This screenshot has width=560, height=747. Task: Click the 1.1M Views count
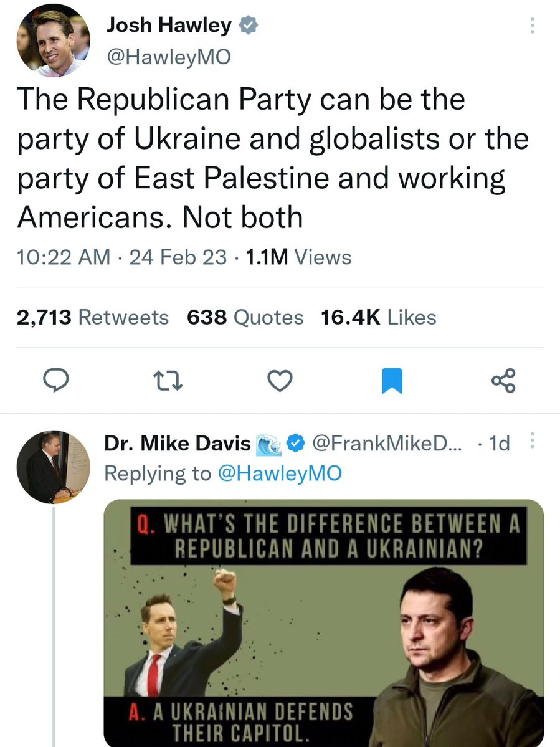pyautogui.click(x=298, y=257)
